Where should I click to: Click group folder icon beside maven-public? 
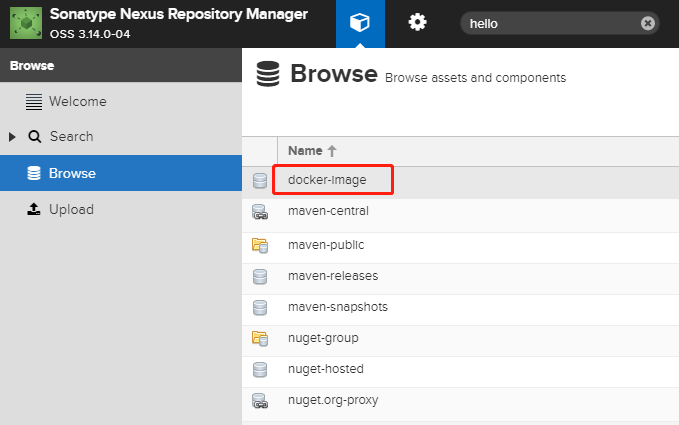click(x=260, y=246)
